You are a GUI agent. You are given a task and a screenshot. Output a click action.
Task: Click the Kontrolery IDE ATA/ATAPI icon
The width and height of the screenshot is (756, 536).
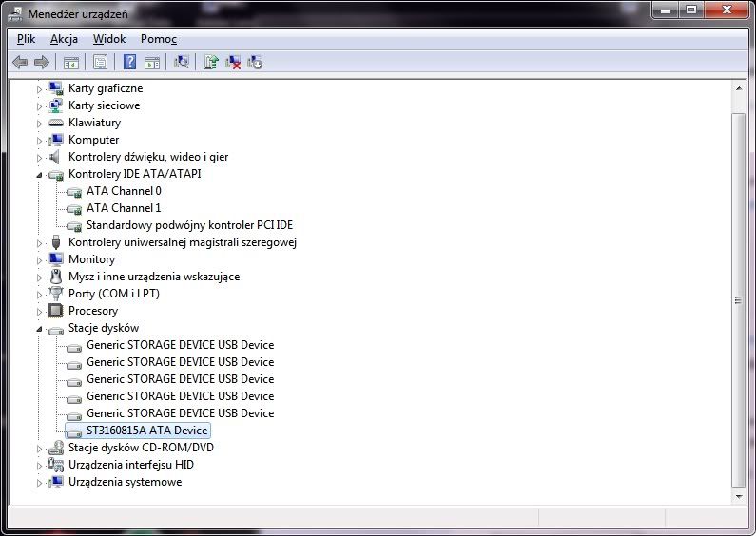56,175
